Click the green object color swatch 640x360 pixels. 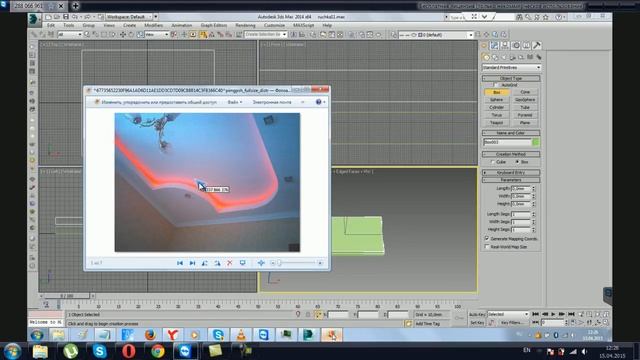coord(536,142)
